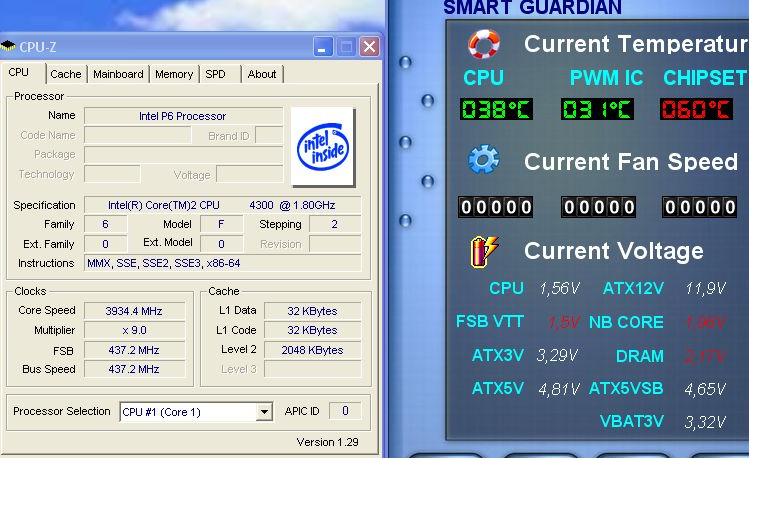Click the Specification field Intel(R) Core(TM)2 CPU

coord(222,205)
